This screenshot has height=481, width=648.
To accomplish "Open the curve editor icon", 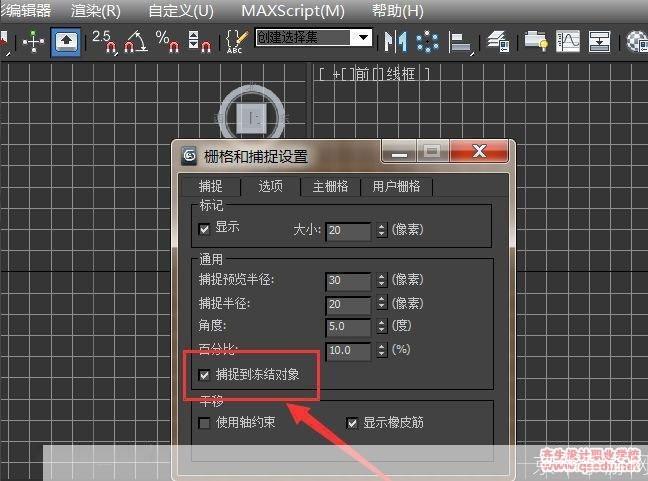I will pos(567,41).
